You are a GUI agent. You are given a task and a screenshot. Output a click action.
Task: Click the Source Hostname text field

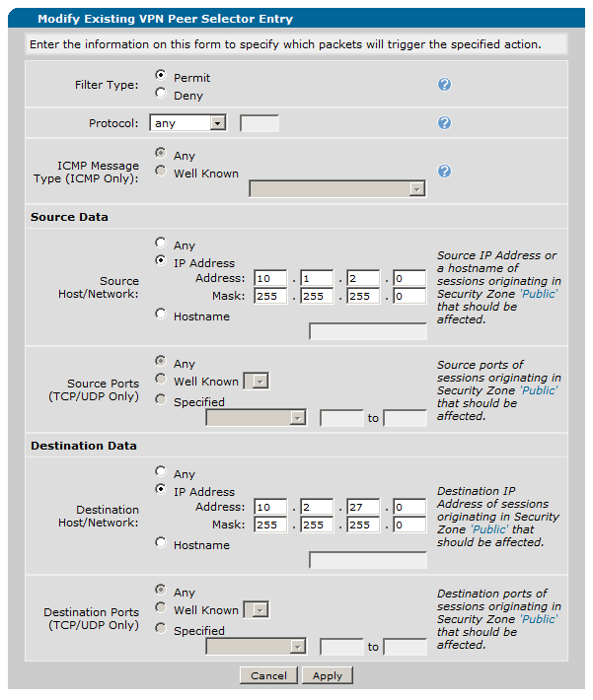pos(367,331)
